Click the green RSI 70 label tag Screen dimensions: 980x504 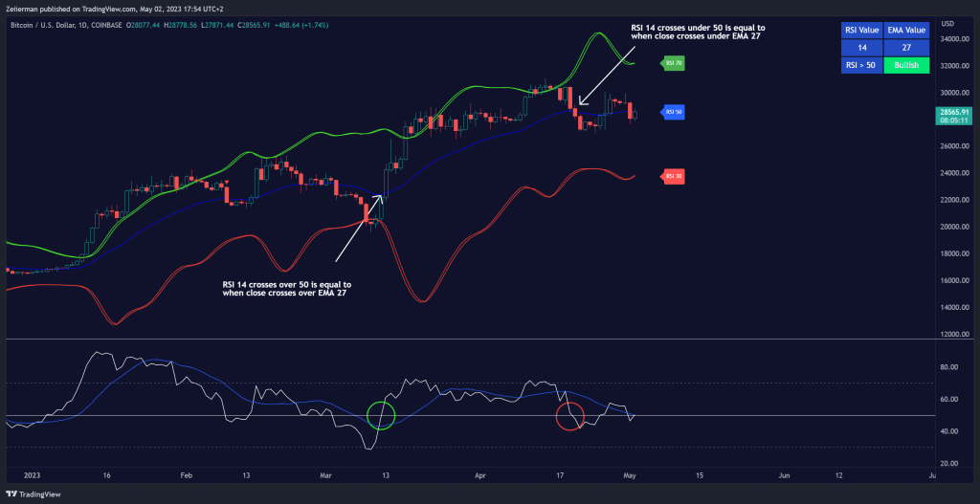tap(674, 62)
